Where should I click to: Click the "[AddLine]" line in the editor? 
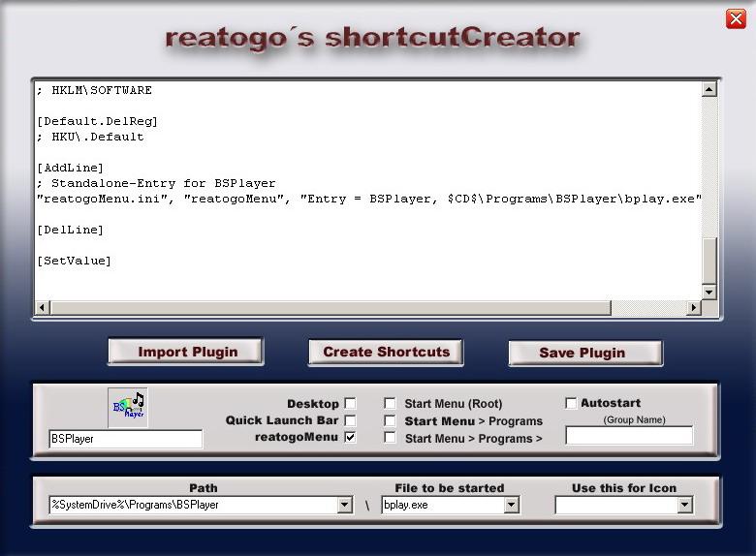[x=71, y=168]
